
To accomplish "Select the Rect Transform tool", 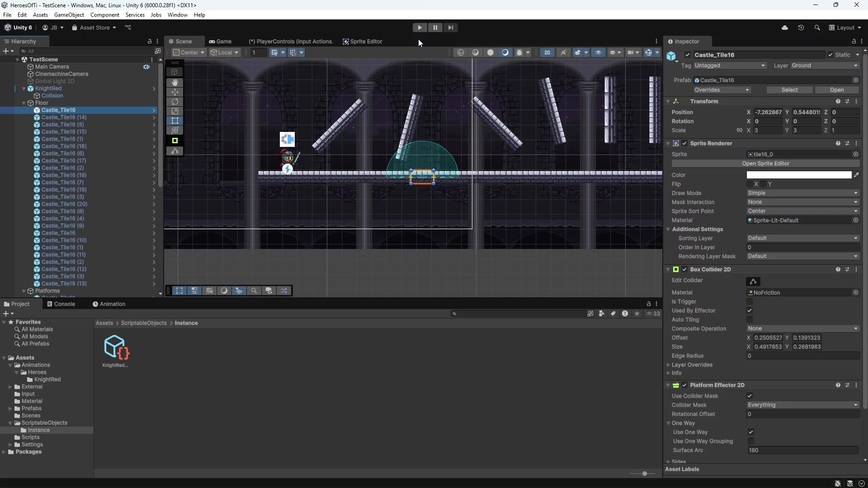I will (175, 121).
